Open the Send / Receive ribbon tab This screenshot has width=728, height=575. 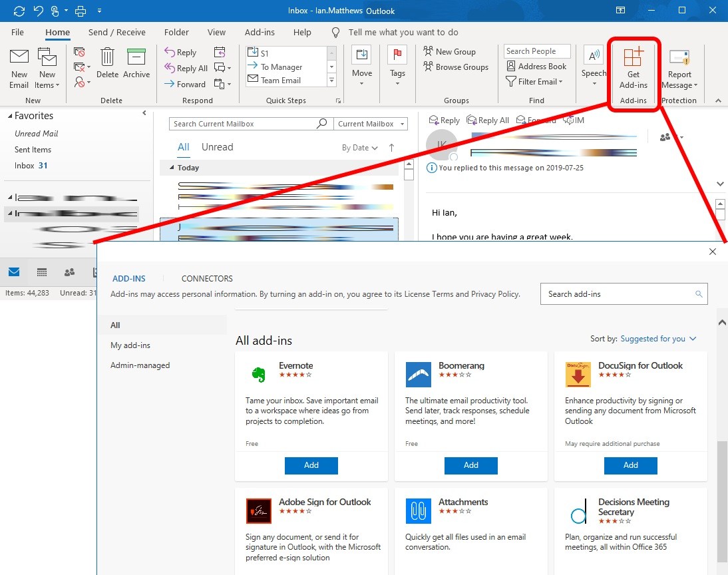click(x=116, y=32)
